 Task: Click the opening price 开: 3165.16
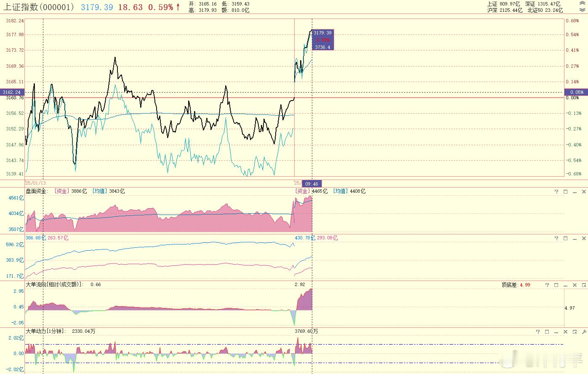coord(202,4)
